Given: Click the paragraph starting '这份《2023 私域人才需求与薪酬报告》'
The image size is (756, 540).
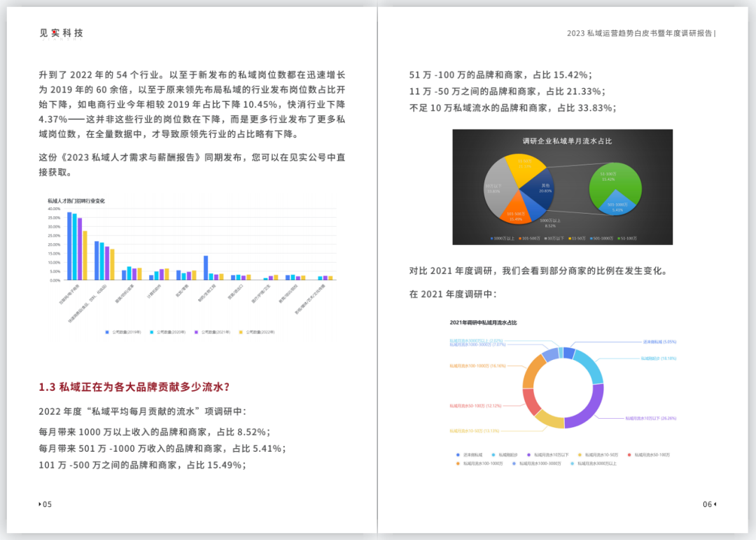Looking at the screenshot, I should (192, 165).
